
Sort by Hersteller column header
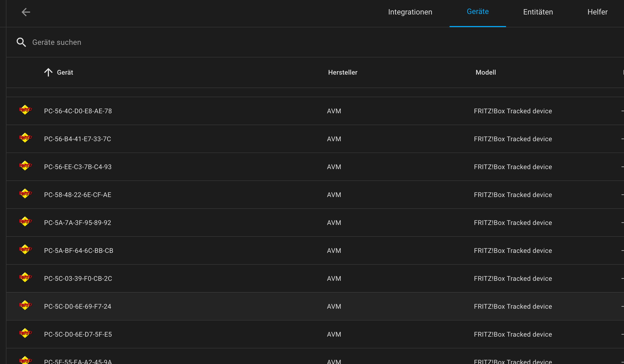coord(343,72)
